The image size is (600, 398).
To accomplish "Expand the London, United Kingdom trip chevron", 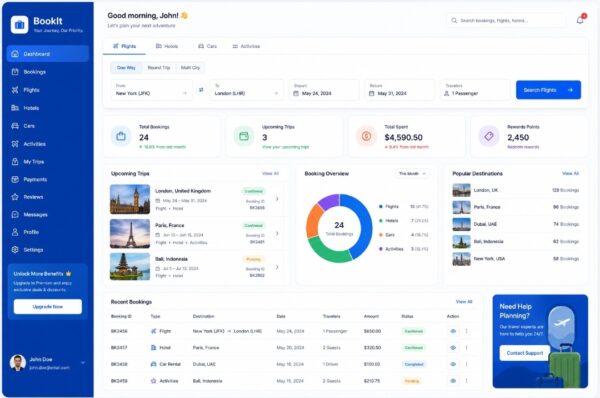I will pyautogui.click(x=277, y=199).
